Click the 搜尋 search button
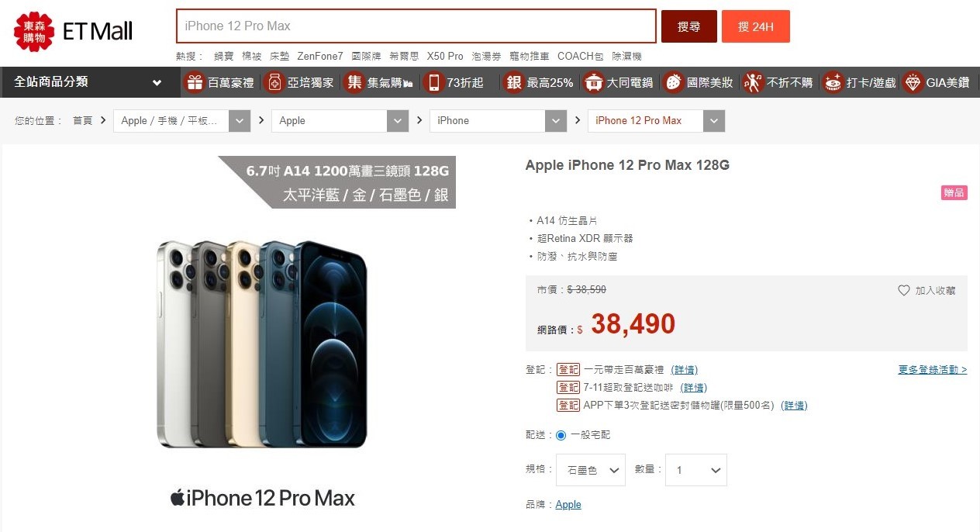The image size is (980, 532). pos(688,26)
